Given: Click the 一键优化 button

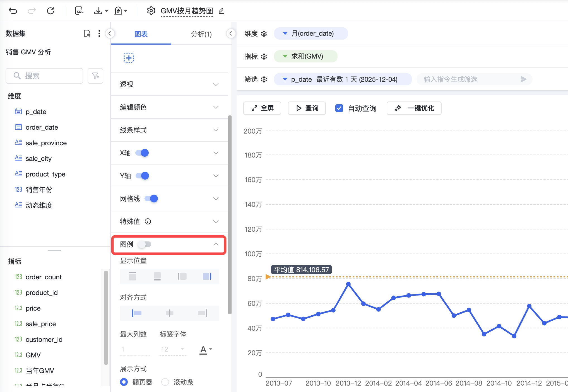Looking at the screenshot, I should coord(414,108).
